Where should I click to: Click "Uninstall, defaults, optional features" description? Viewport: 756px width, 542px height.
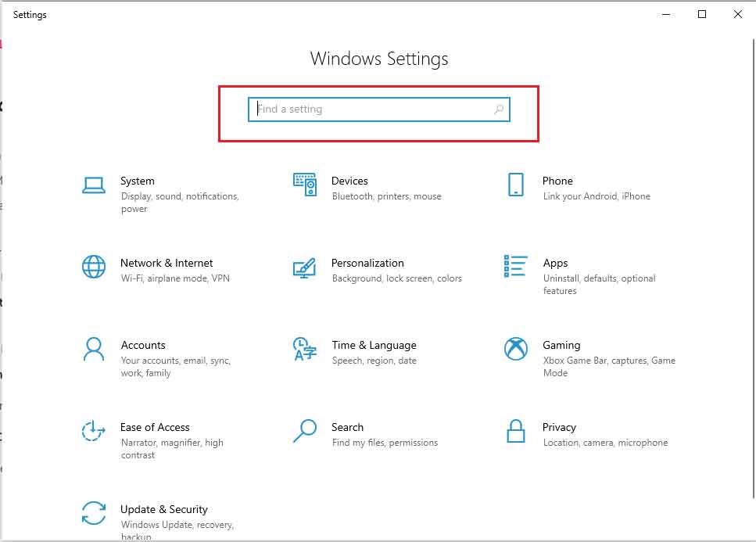coord(600,285)
